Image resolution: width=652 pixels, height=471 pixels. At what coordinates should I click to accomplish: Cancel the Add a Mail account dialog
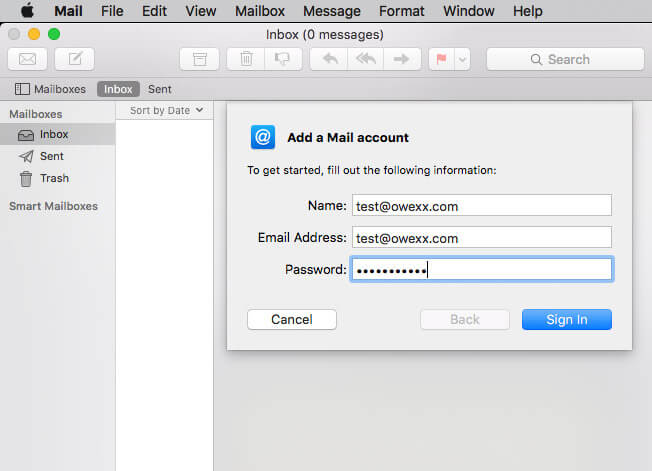[292, 319]
